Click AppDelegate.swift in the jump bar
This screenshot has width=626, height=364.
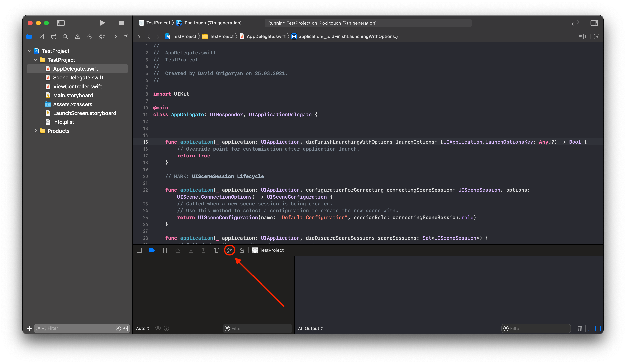point(266,37)
